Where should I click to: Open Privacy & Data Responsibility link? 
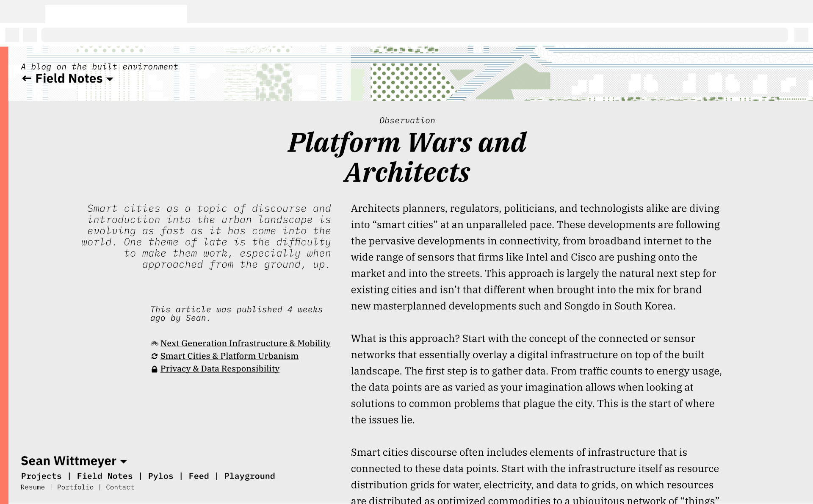pyautogui.click(x=220, y=368)
